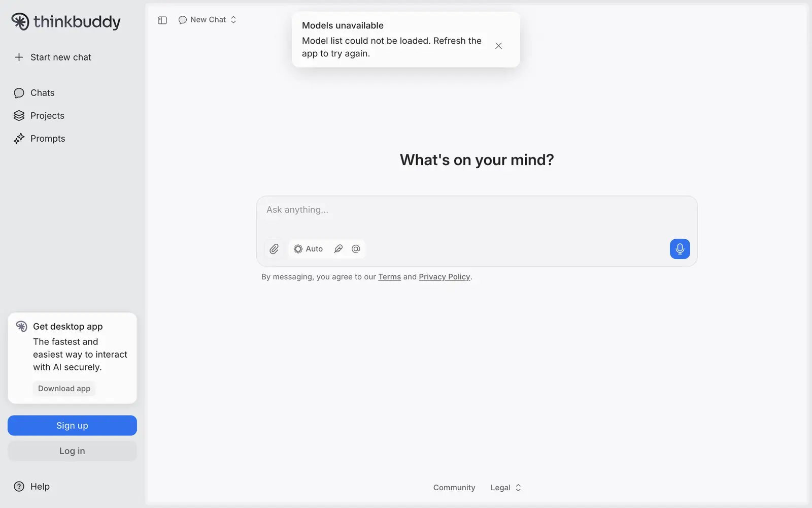812x508 pixels.
Task: Click the Download app button
Action: [64, 389]
